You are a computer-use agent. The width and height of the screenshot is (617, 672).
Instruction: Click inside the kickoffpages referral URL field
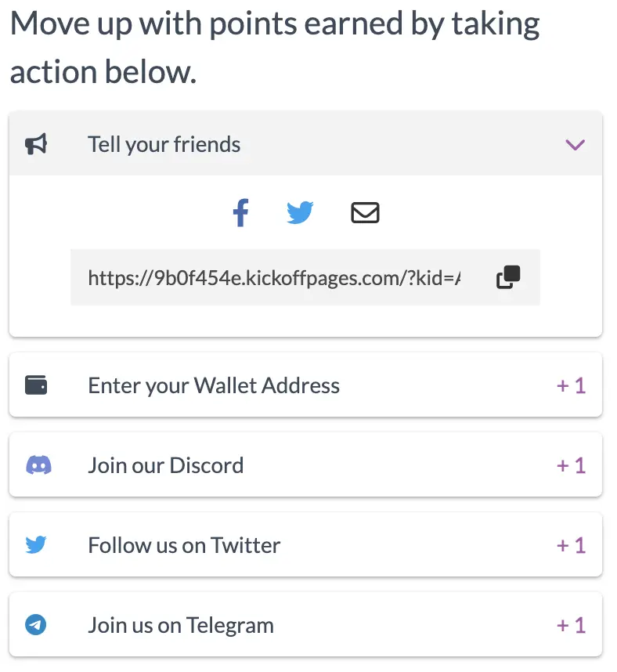point(274,277)
